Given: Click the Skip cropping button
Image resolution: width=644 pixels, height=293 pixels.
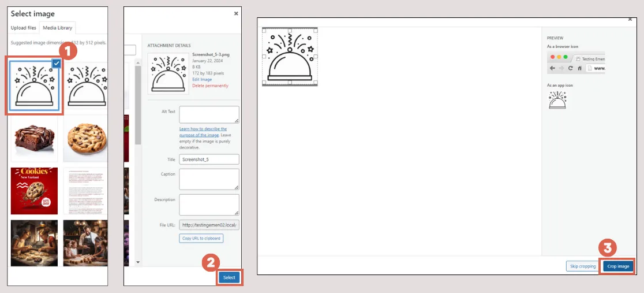Looking at the screenshot, I should pos(583,266).
